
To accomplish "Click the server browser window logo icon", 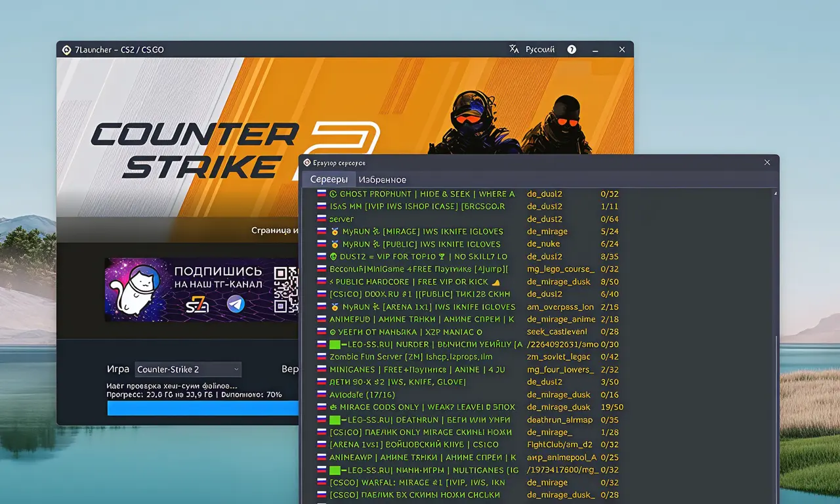I will (x=306, y=162).
